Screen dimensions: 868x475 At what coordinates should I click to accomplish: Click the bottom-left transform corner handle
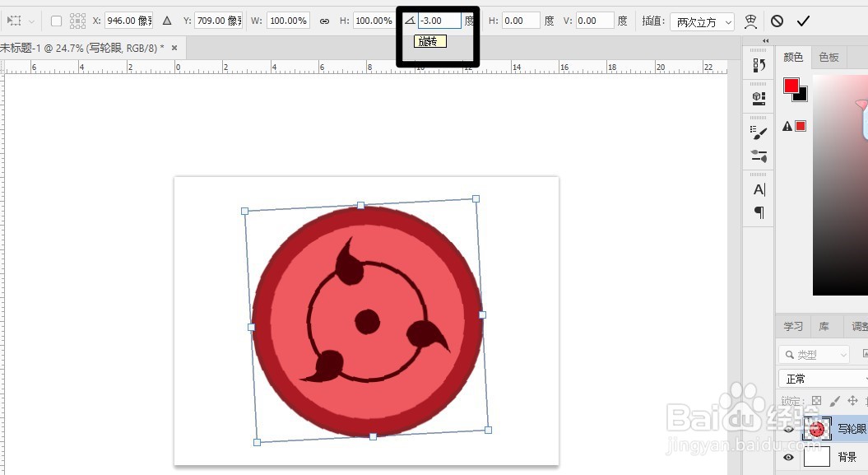point(257,442)
